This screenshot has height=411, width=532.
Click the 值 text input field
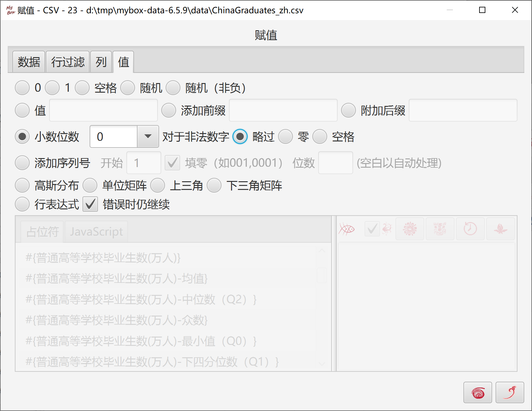pyautogui.click(x=103, y=110)
